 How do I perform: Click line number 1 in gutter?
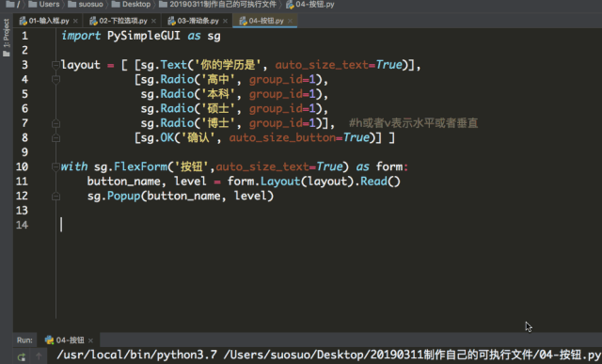point(24,36)
